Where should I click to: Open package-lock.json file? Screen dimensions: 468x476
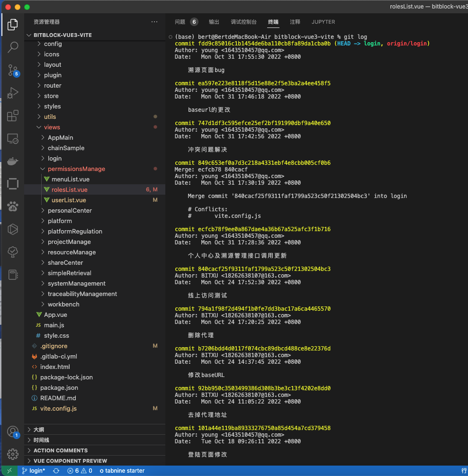(95, 377)
